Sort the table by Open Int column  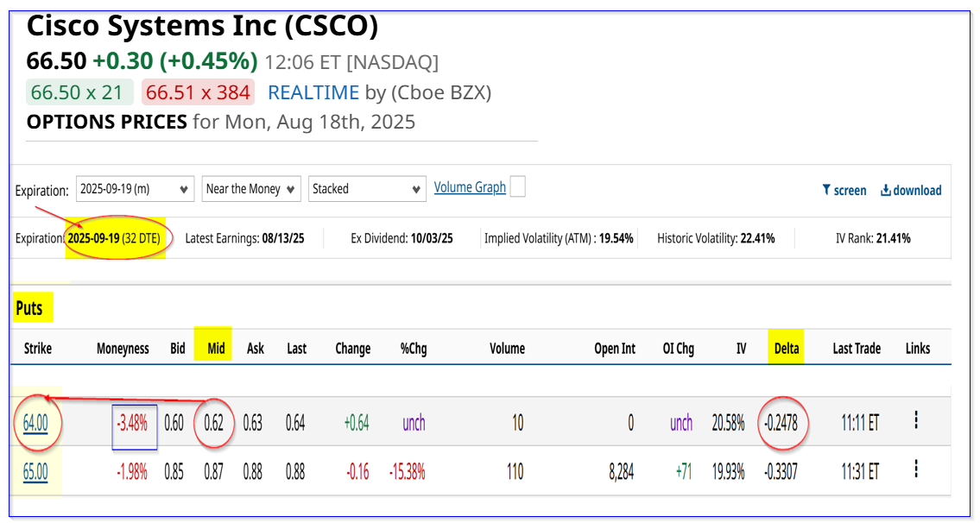pos(615,349)
